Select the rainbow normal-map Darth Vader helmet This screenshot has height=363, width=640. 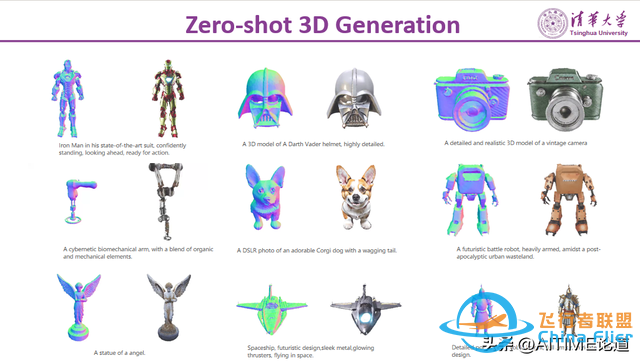pos(265,98)
